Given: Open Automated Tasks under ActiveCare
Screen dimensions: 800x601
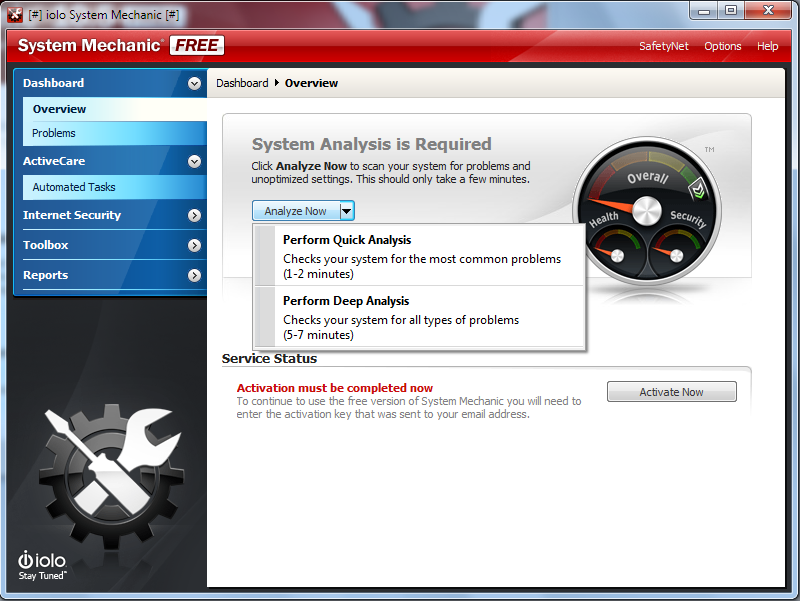Looking at the screenshot, I should coord(115,187).
